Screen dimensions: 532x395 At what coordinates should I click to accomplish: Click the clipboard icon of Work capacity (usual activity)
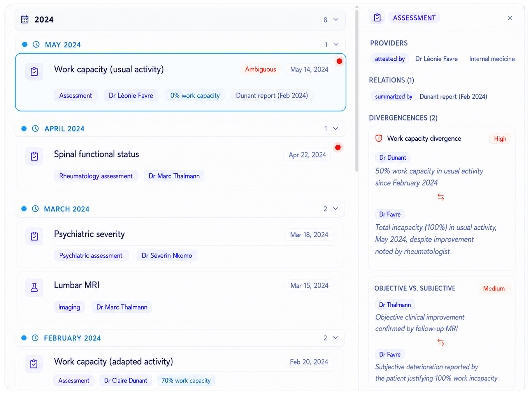tap(34, 72)
